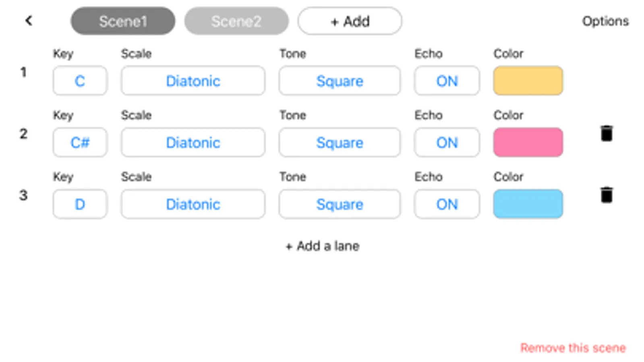This screenshot has height=362, width=644.
Task: Open the Options menu
Action: (x=605, y=21)
